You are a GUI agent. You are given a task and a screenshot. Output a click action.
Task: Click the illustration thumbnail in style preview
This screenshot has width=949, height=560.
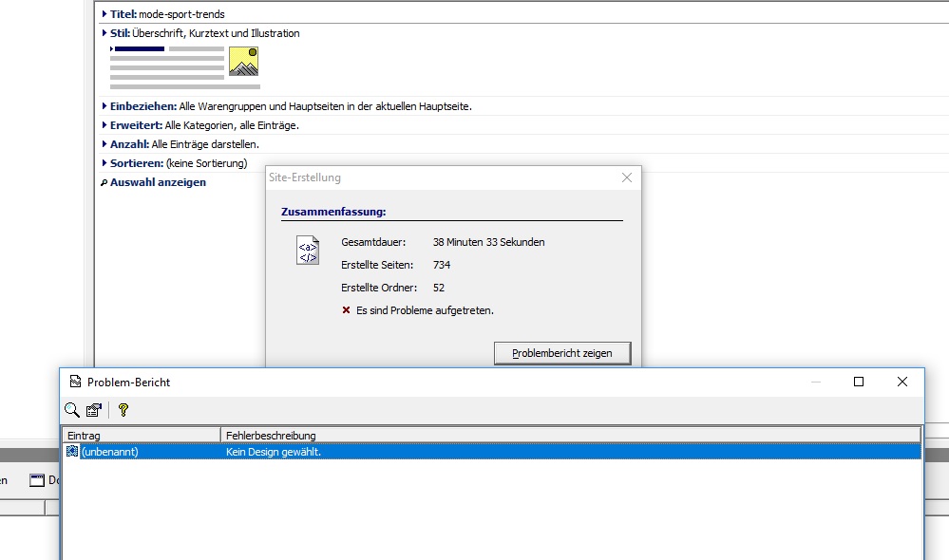243,62
